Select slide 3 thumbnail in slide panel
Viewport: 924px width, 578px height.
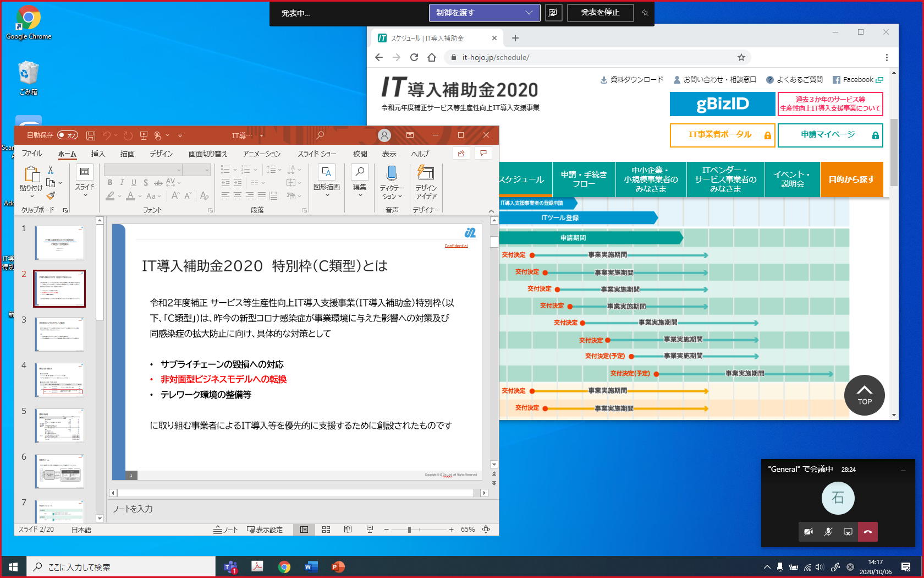click(60, 334)
